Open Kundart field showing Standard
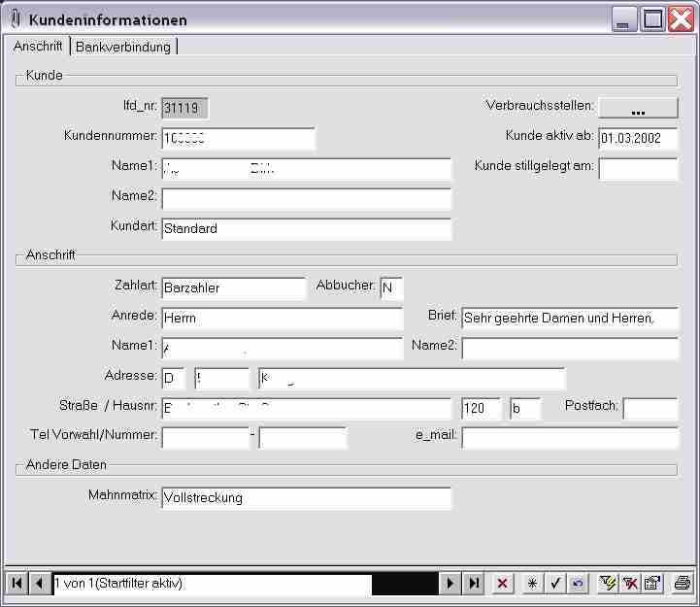This screenshot has height=607, width=700. [x=306, y=228]
